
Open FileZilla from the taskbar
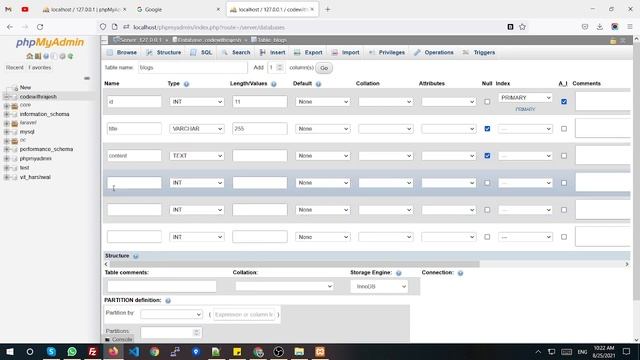coord(93,351)
